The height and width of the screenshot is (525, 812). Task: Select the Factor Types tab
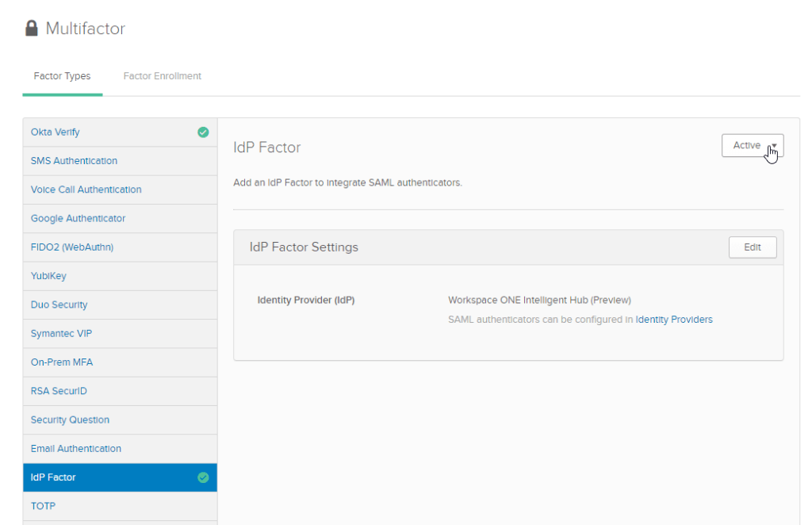tap(62, 76)
